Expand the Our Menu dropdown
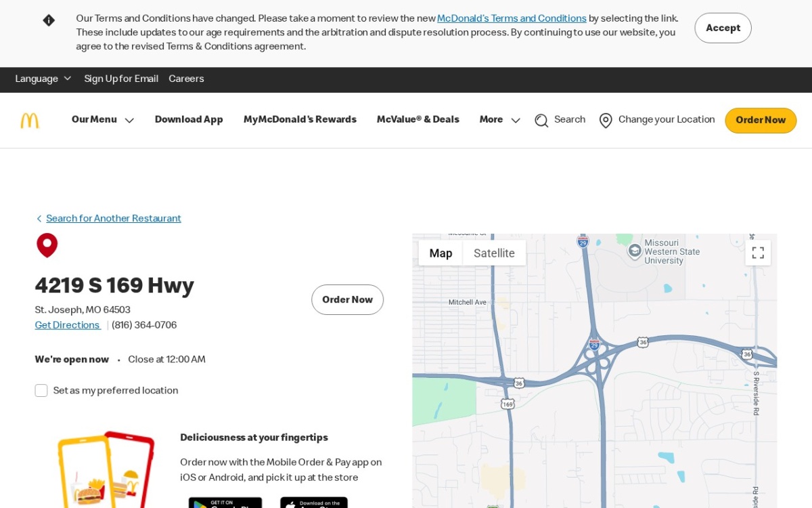 tap(103, 120)
